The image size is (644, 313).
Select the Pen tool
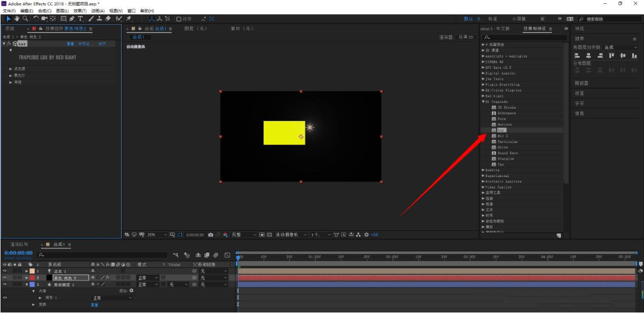click(73, 19)
